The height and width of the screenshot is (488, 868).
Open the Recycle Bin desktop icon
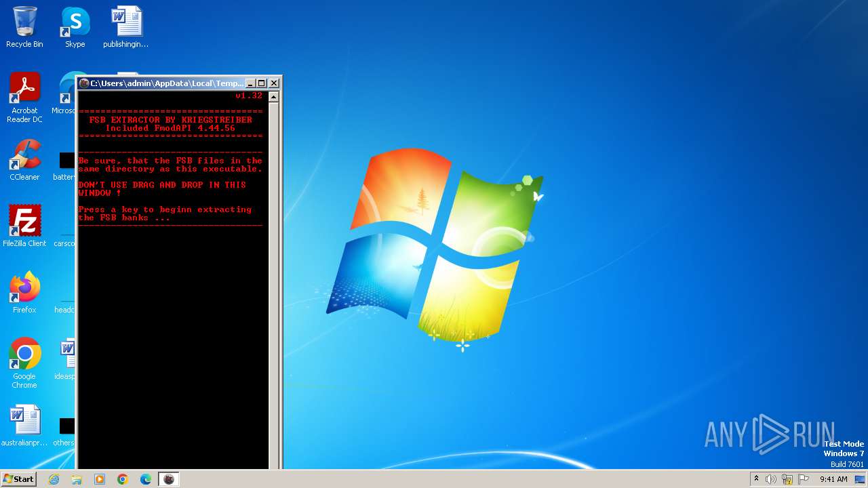[24, 27]
